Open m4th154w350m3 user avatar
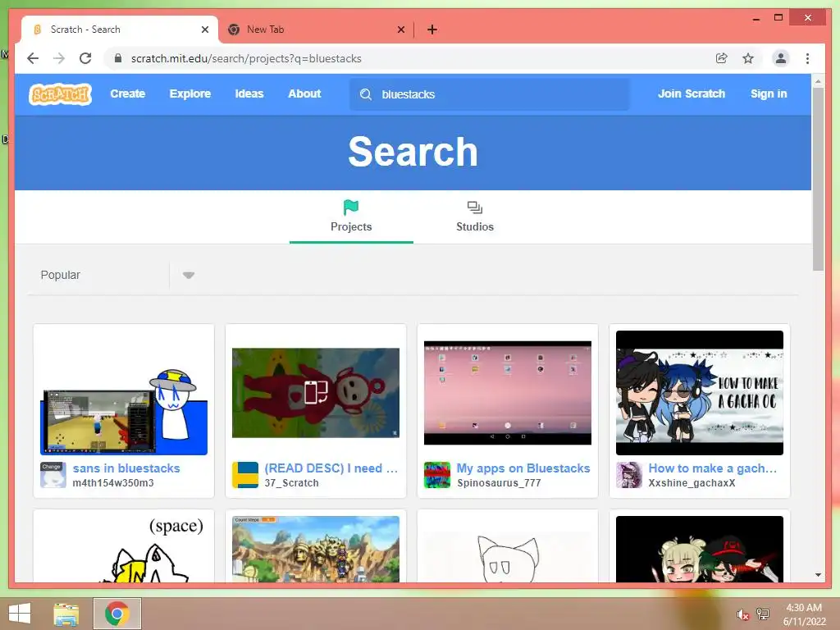This screenshot has width=840, height=630. tap(53, 475)
